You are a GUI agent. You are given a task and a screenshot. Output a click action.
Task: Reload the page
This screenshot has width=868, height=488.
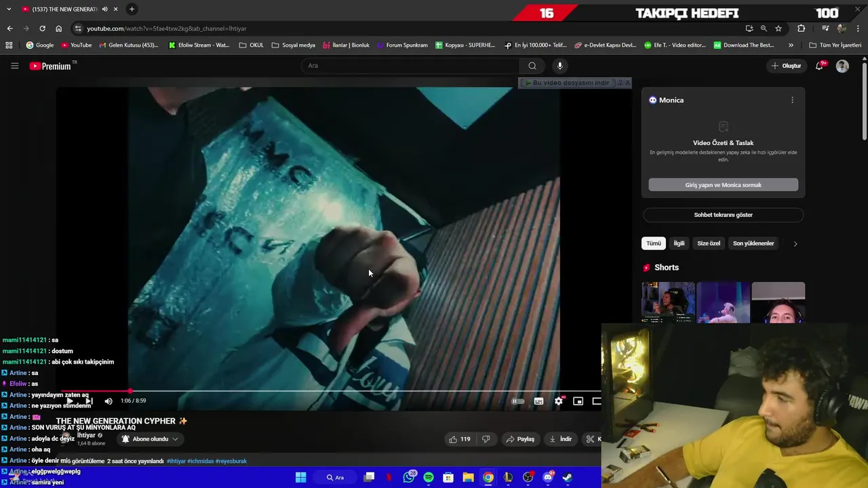[42, 28]
